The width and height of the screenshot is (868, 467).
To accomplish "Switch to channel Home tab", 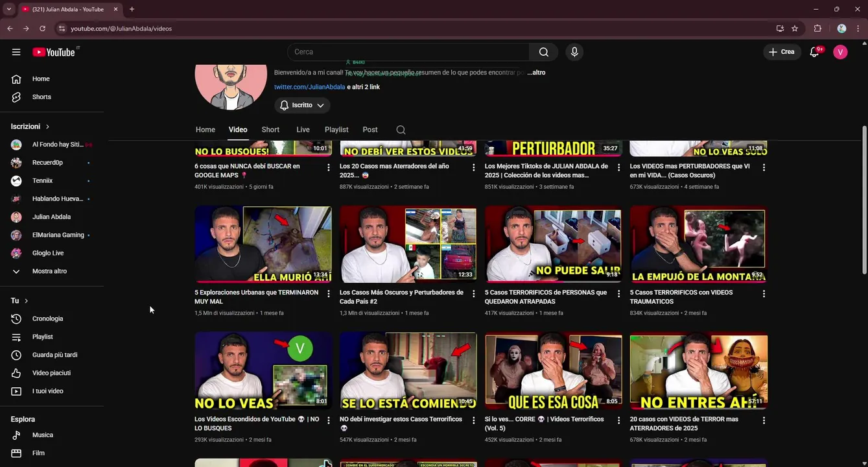I will coord(205,130).
